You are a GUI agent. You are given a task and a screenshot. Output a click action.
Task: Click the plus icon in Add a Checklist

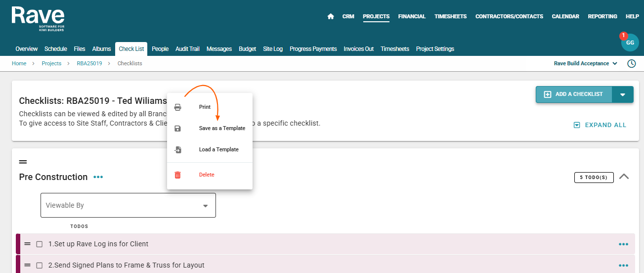548,94
